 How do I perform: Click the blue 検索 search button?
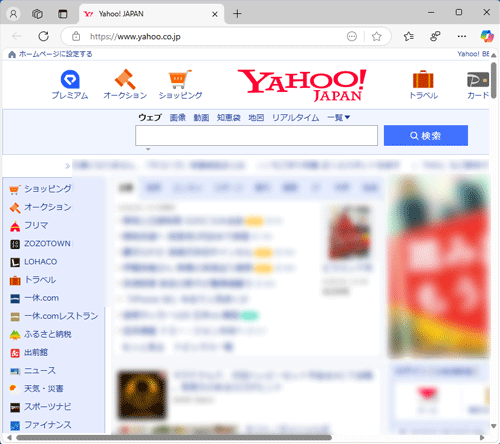click(x=426, y=135)
